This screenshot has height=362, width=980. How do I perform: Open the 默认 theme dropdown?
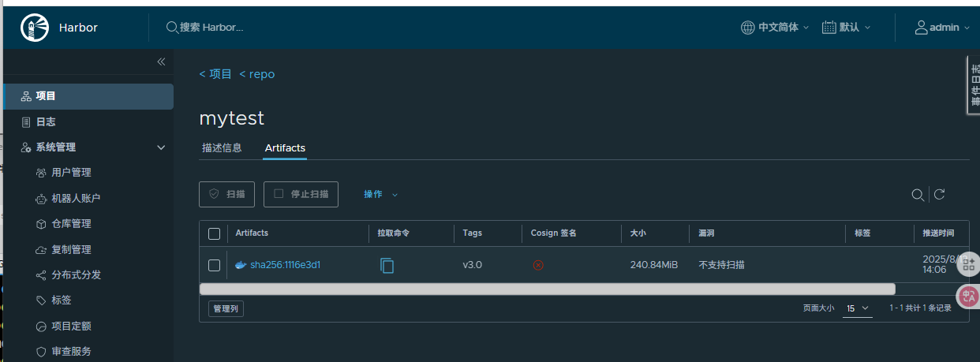(x=846, y=28)
